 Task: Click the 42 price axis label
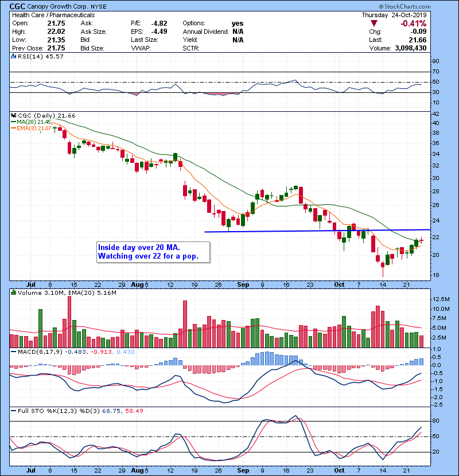pyautogui.click(x=435, y=114)
